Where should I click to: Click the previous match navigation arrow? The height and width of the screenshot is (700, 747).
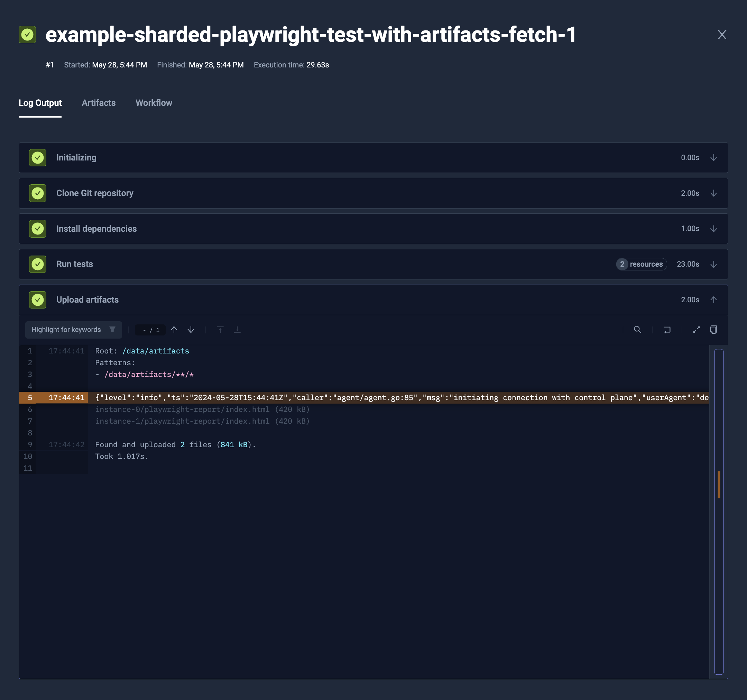point(174,330)
